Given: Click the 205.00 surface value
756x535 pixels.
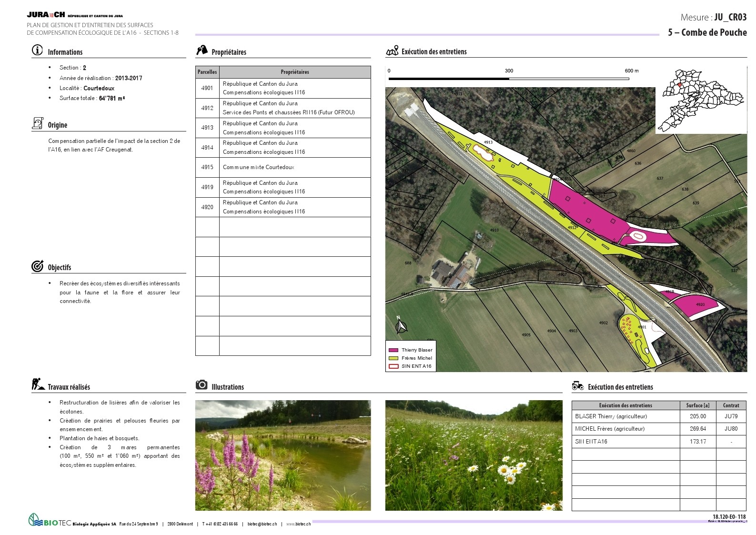Looking at the screenshot, I should [x=698, y=416].
